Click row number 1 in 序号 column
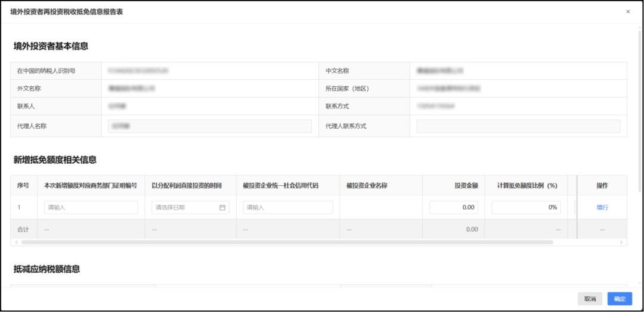Screen dimensions: 644x312 point(19,207)
